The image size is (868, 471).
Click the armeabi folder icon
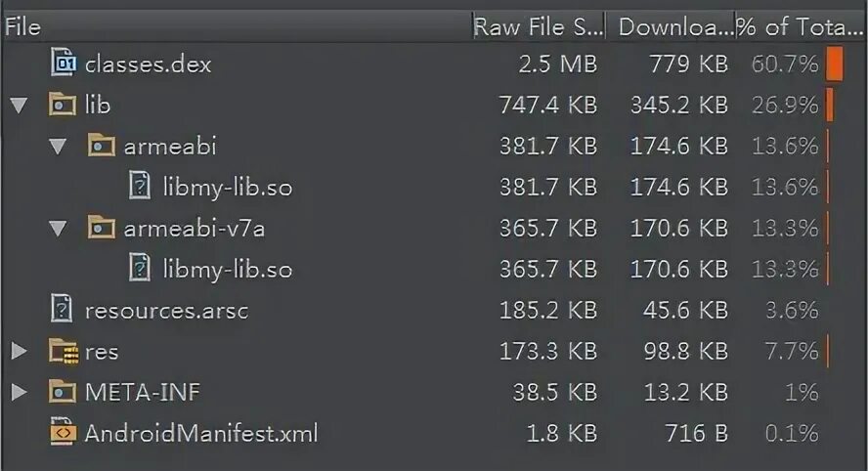(x=102, y=147)
